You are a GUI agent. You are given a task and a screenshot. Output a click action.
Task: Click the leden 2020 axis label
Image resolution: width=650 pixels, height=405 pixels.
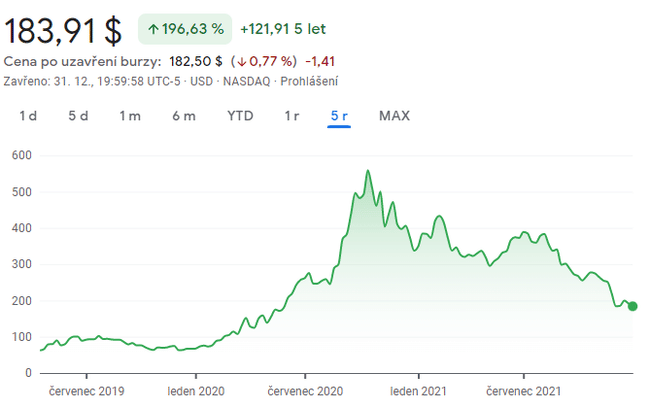[195, 392]
